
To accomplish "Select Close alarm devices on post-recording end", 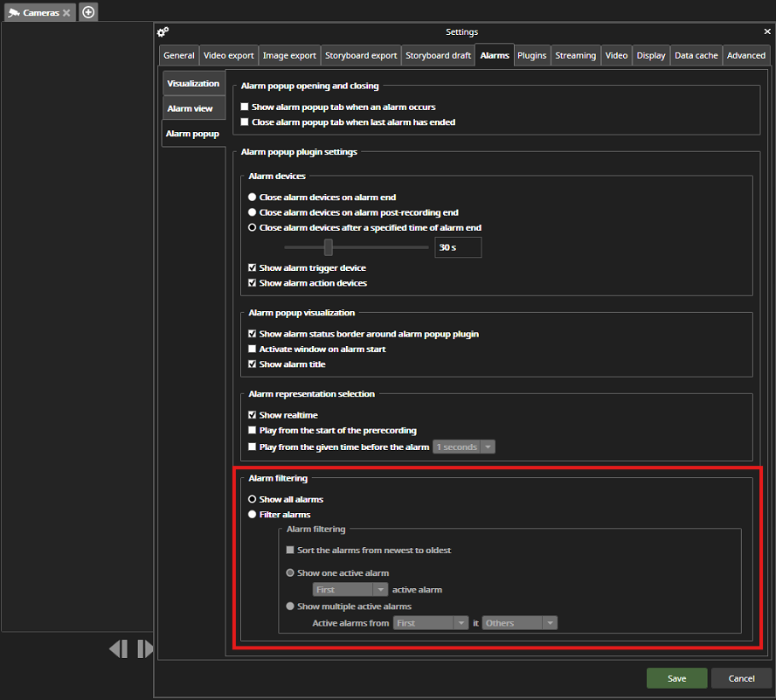I will pyautogui.click(x=253, y=212).
